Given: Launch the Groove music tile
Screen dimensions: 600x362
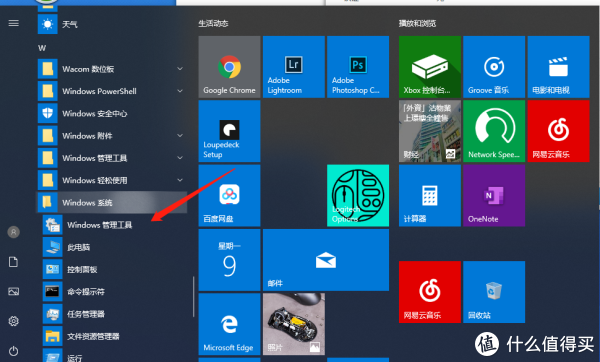Looking at the screenshot, I should [x=494, y=67].
